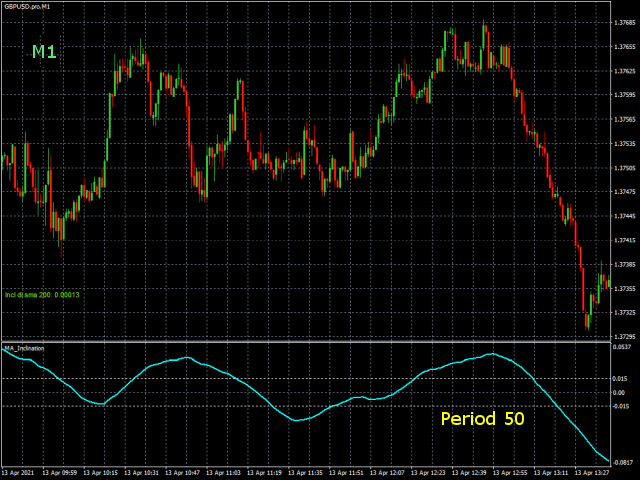Image resolution: width=640 pixels, height=480 pixels.
Task: Click indicator scale value -0.0817
Action: click(x=623, y=462)
